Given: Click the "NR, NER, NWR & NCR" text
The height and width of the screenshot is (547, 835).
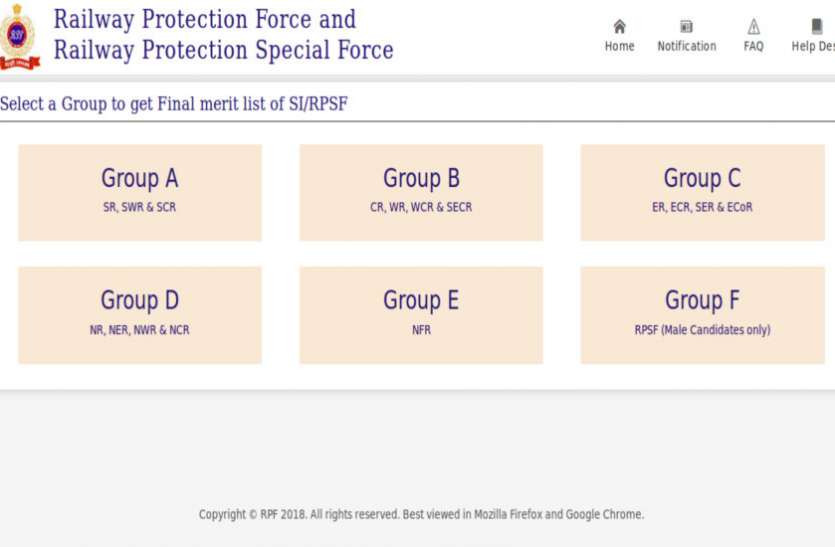Looking at the screenshot, I should 140,330.
